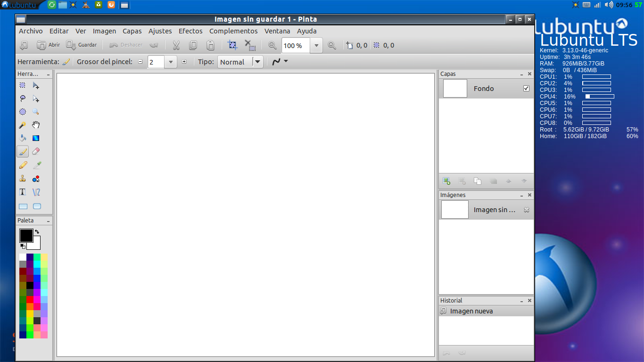Close the unsaved image in the Imágenes panel

click(x=527, y=210)
